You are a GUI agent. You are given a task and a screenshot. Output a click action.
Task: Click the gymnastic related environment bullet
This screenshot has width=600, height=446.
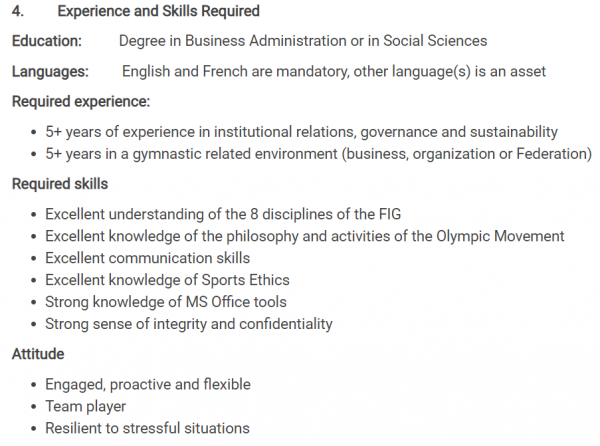click(x=318, y=154)
